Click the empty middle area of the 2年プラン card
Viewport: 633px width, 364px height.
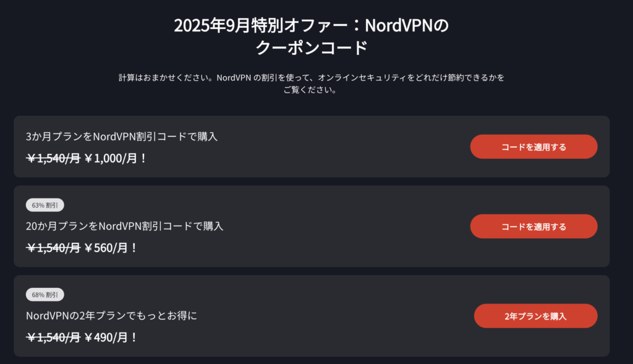coord(335,316)
